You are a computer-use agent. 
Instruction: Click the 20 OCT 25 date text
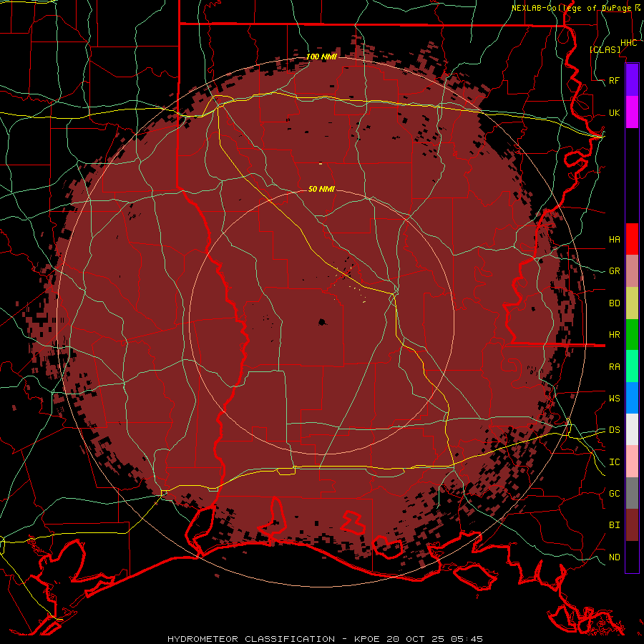point(416,639)
